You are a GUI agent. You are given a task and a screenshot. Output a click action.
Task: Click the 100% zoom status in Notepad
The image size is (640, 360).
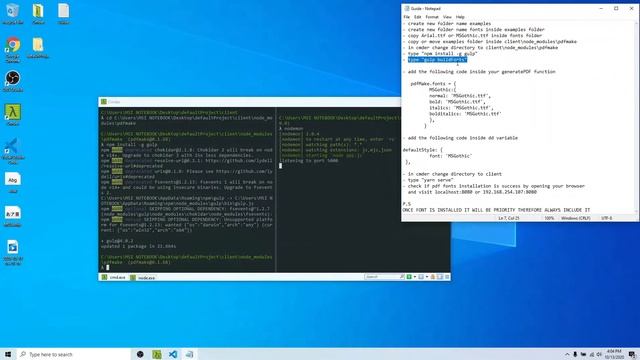549,218
